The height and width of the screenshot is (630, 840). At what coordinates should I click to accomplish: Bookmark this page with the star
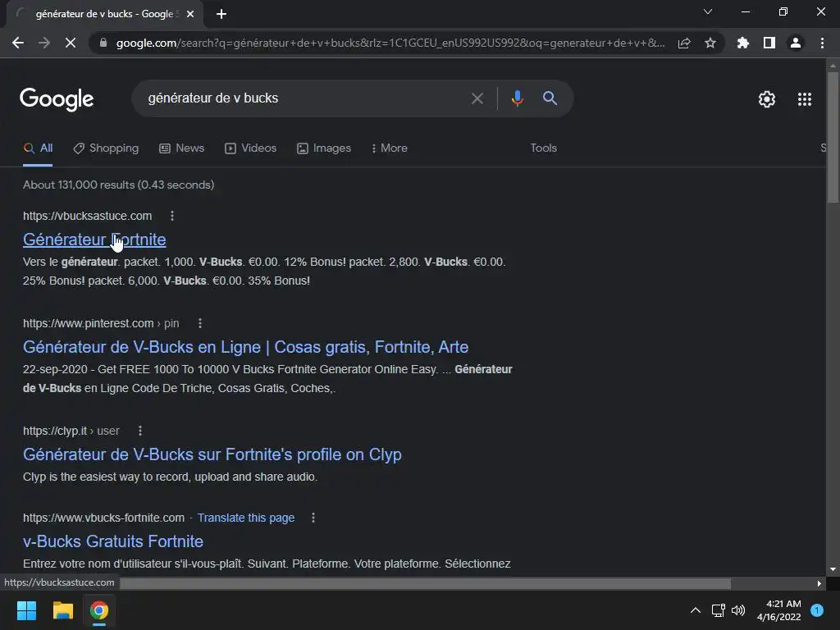710,43
